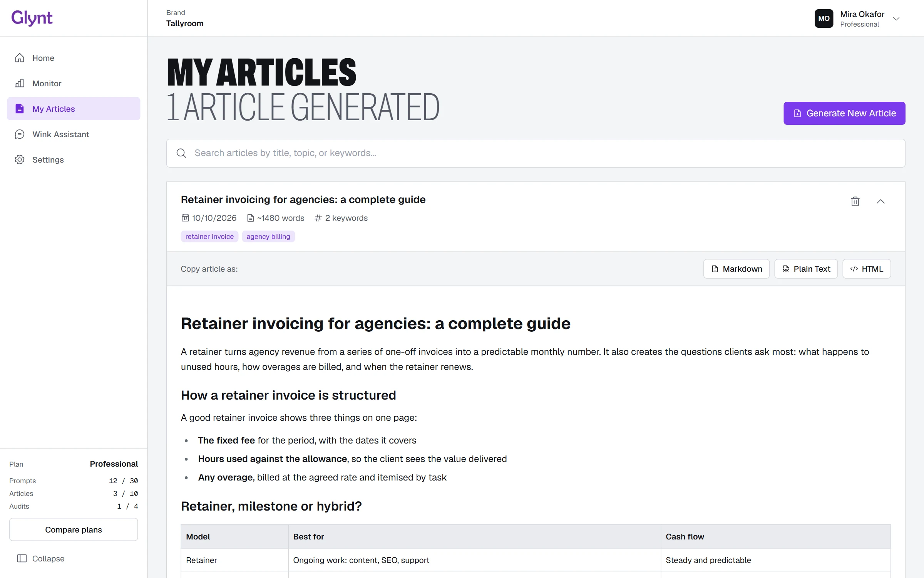Click the Home house icon
Screen dimensions: 924x578
point(20,58)
